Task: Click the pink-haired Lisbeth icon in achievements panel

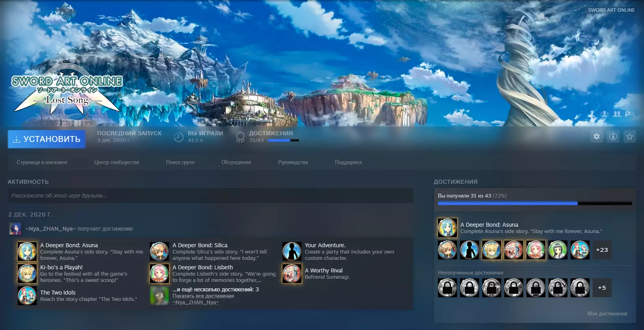Action: click(x=536, y=250)
